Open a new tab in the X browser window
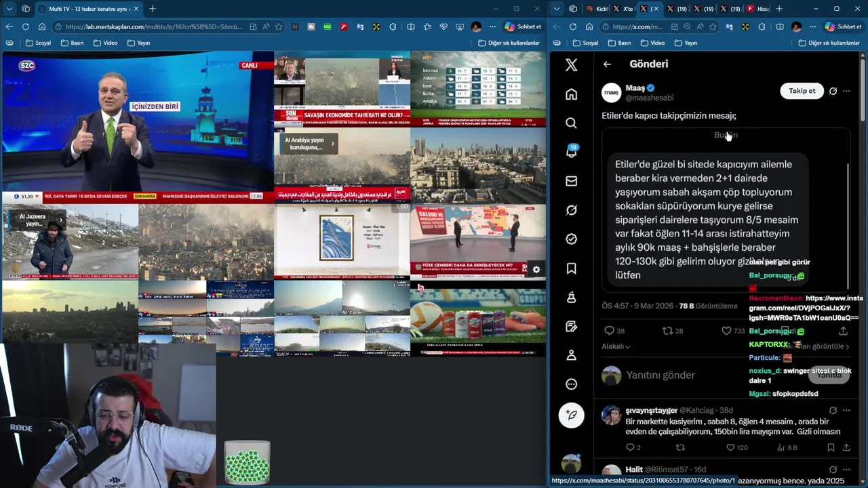 point(778,9)
